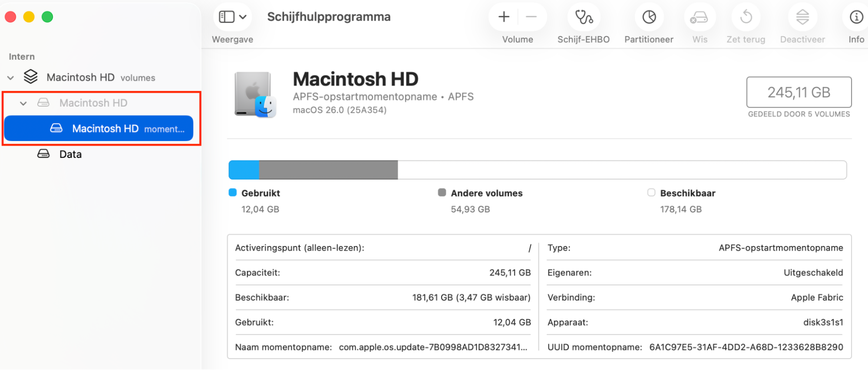Click the Verbinding Apple Fabric value

pyautogui.click(x=817, y=298)
